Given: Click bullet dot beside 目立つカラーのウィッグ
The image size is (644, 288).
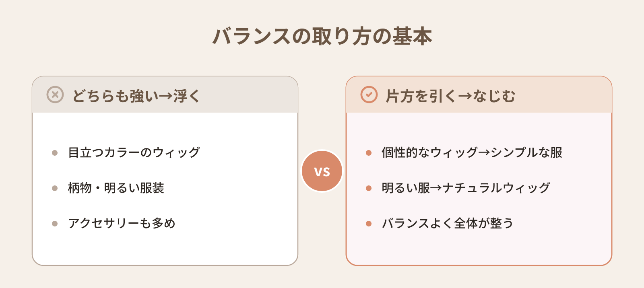Looking at the screenshot, I should point(55,153).
